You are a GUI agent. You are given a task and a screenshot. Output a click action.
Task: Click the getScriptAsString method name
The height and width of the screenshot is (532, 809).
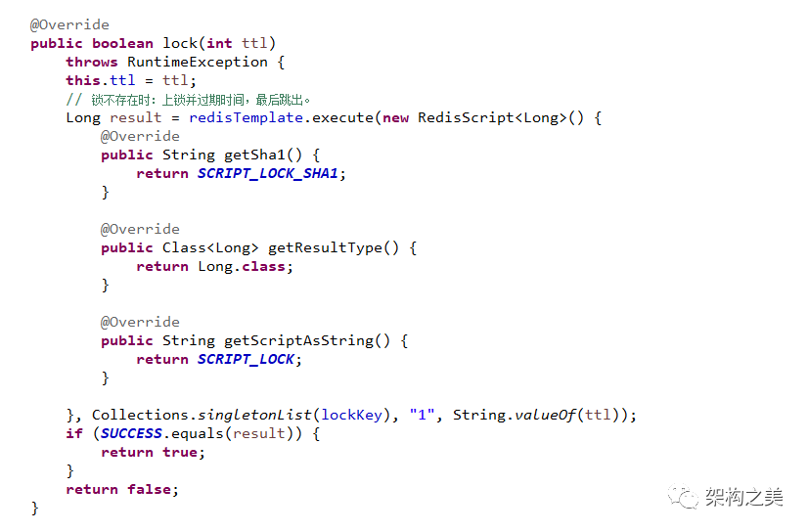[x=298, y=340]
